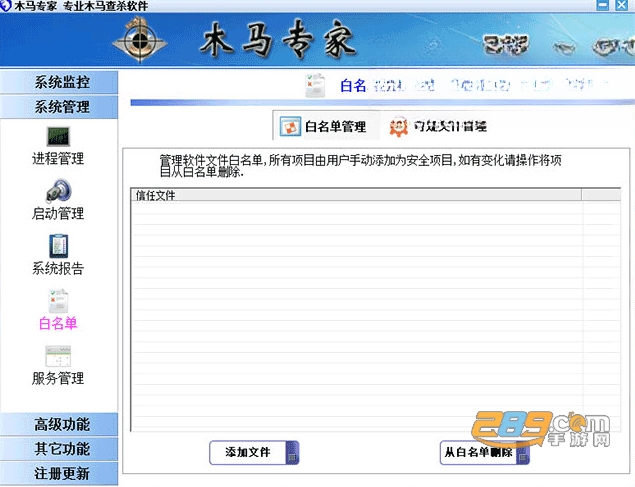Click the 木马专家 crosshair logo
The image size is (635, 487).
[x=139, y=40]
